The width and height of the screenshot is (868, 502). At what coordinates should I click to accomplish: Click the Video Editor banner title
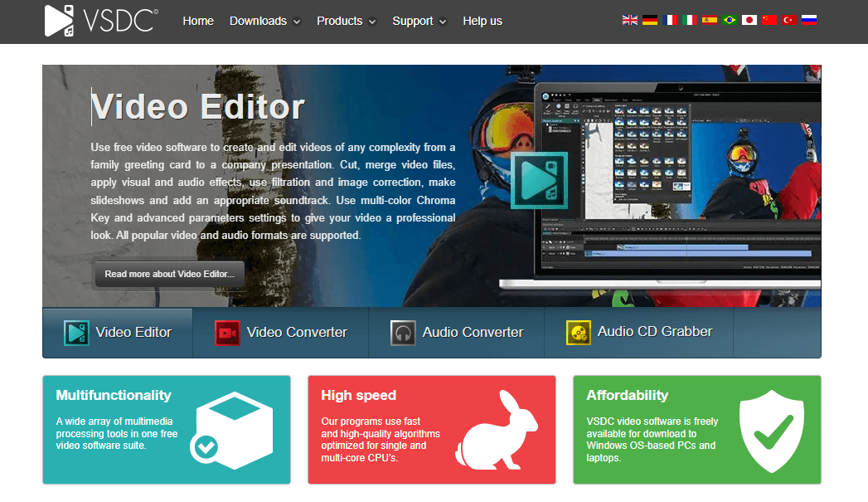pyautogui.click(x=197, y=106)
